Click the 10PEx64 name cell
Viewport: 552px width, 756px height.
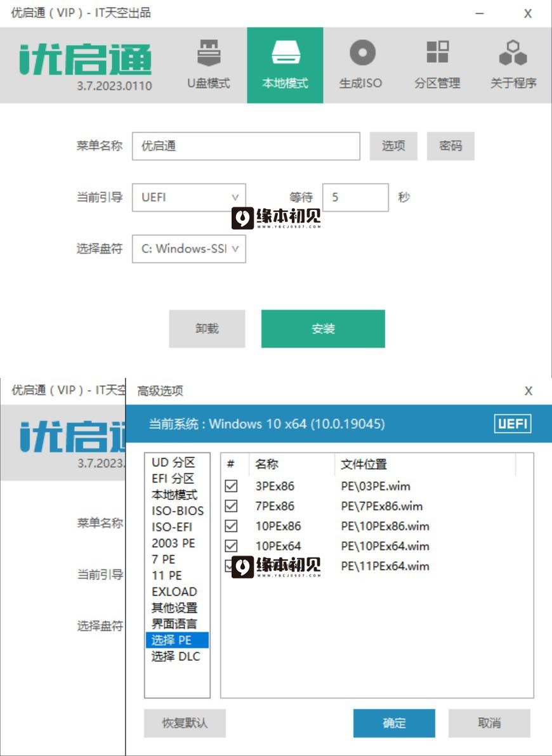tap(278, 546)
